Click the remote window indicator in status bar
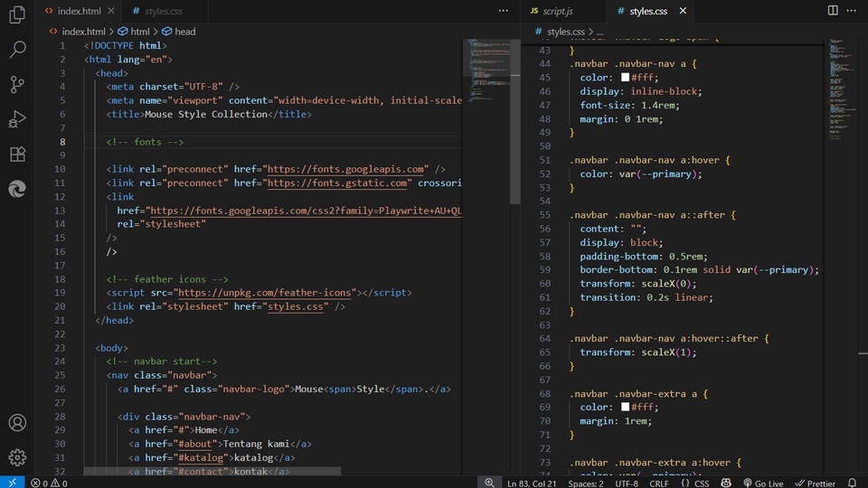Viewport: 868px width, 488px height. point(12,483)
